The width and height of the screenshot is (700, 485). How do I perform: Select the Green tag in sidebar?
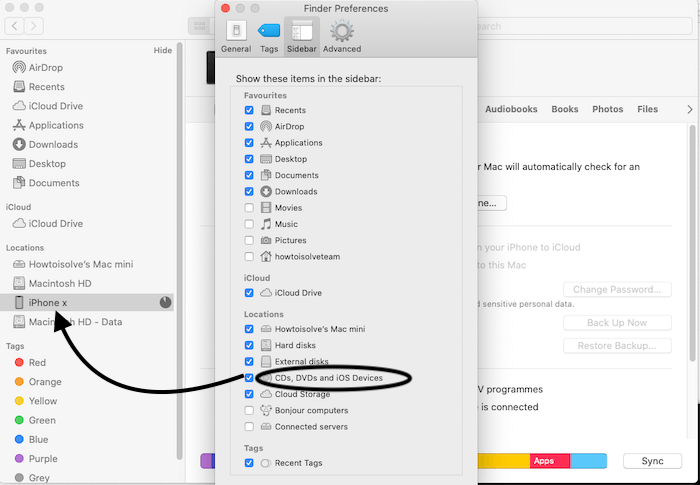(35, 420)
